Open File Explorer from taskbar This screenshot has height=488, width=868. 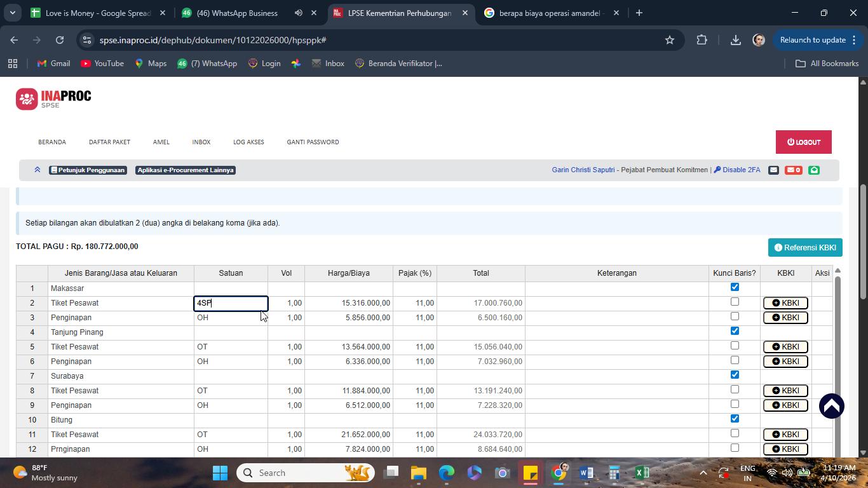point(418,473)
